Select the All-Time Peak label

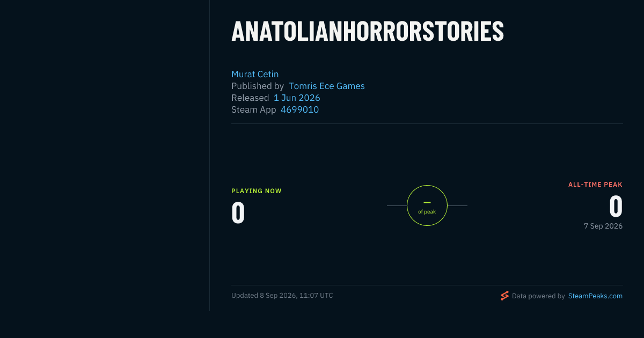click(596, 185)
